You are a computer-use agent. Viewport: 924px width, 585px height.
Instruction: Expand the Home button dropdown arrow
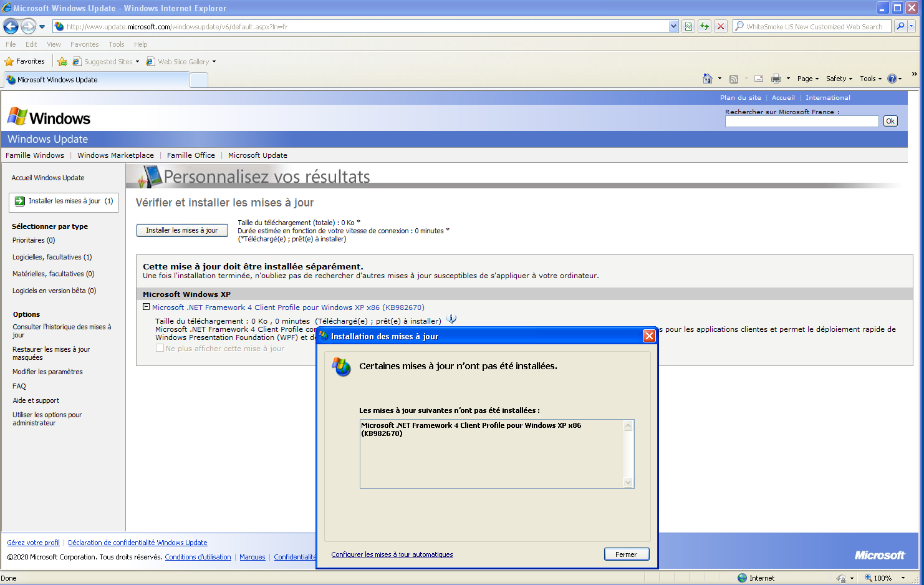(719, 79)
